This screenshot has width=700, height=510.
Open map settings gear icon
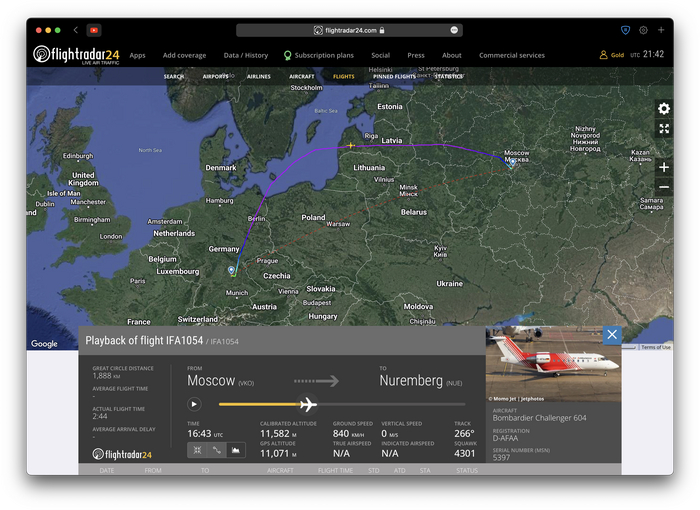[664, 108]
